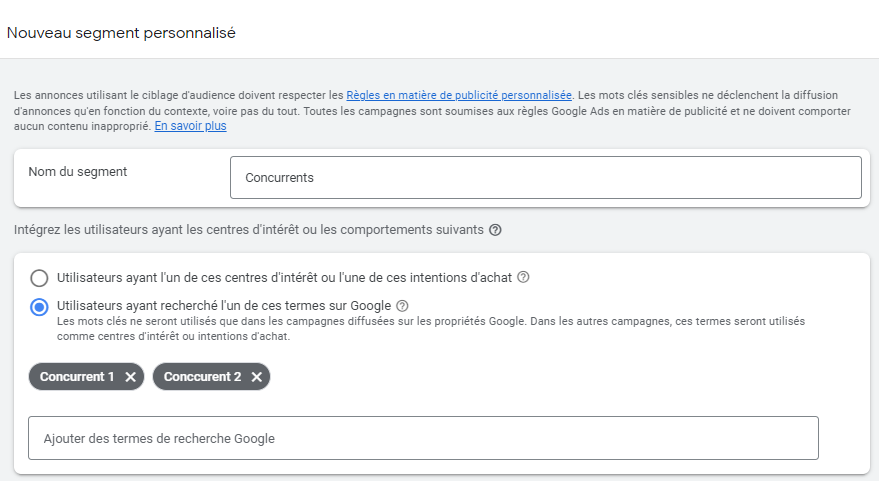Open 'Règles en matière de publicité personnalisée' link
879x481 pixels.
(x=459, y=95)
